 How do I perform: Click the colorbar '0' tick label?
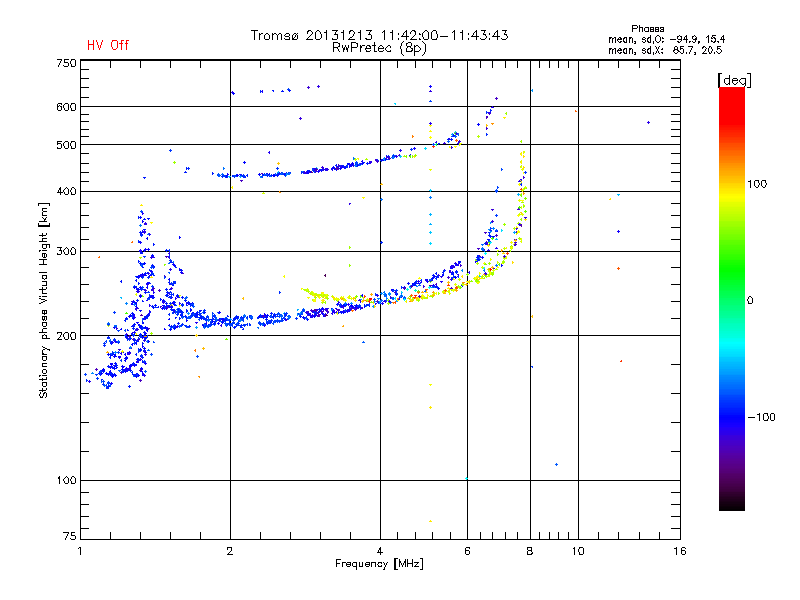(750, 300)
